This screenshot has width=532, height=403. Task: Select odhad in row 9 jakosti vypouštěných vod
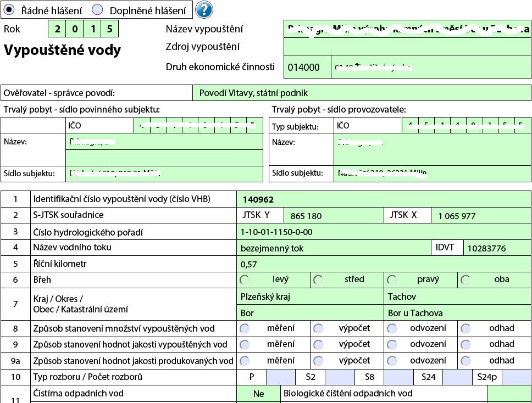click(x=465, y=344)
